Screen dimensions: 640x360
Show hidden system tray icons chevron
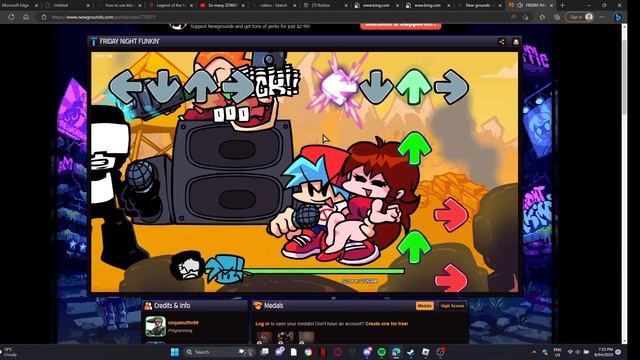click(x=534, y=352)
